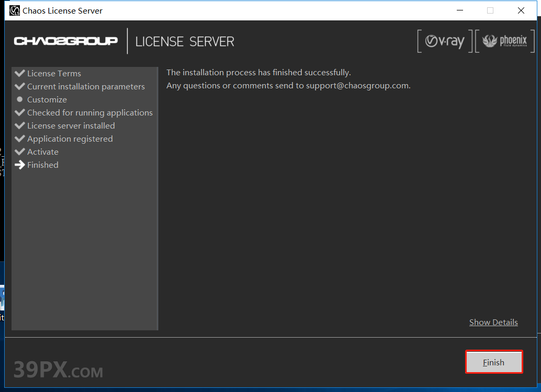Click the Chaos Group logo
The width and height of the screenshot is (541, 392).
(x=65, y=41)
